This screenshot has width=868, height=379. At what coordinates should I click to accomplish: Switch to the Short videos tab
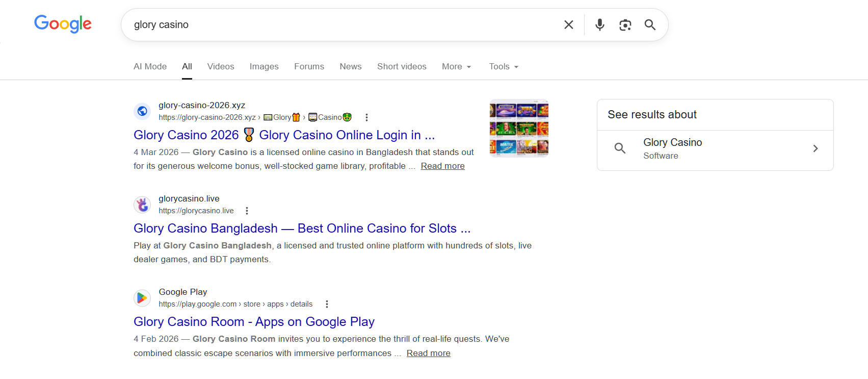click(x=402, y=66)
